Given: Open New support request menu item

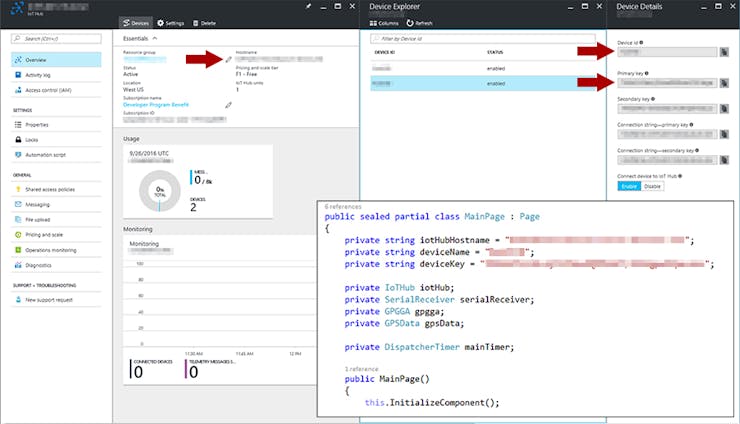Looking at the screenshot, I should (56, 299).
